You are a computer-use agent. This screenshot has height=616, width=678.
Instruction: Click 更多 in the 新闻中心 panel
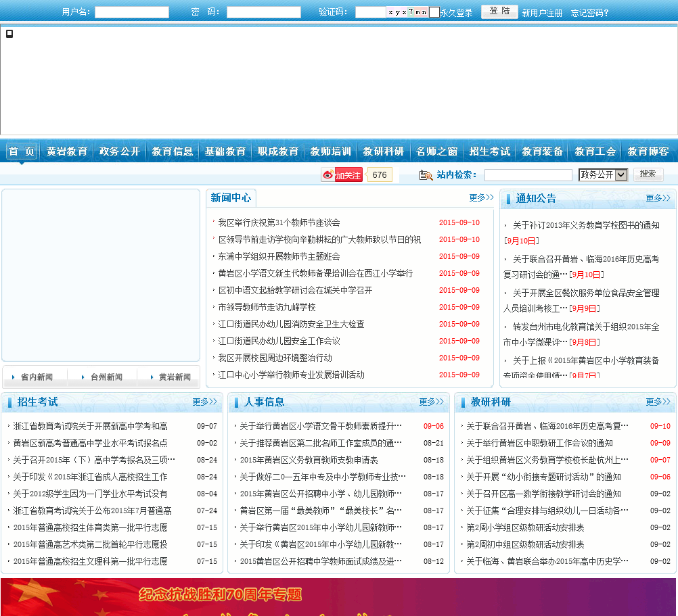(481, 197)
